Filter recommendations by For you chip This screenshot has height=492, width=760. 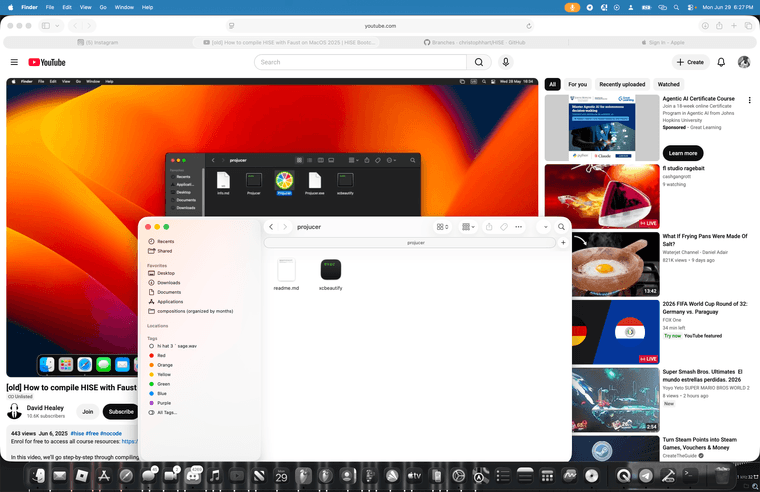pos(577,84)
